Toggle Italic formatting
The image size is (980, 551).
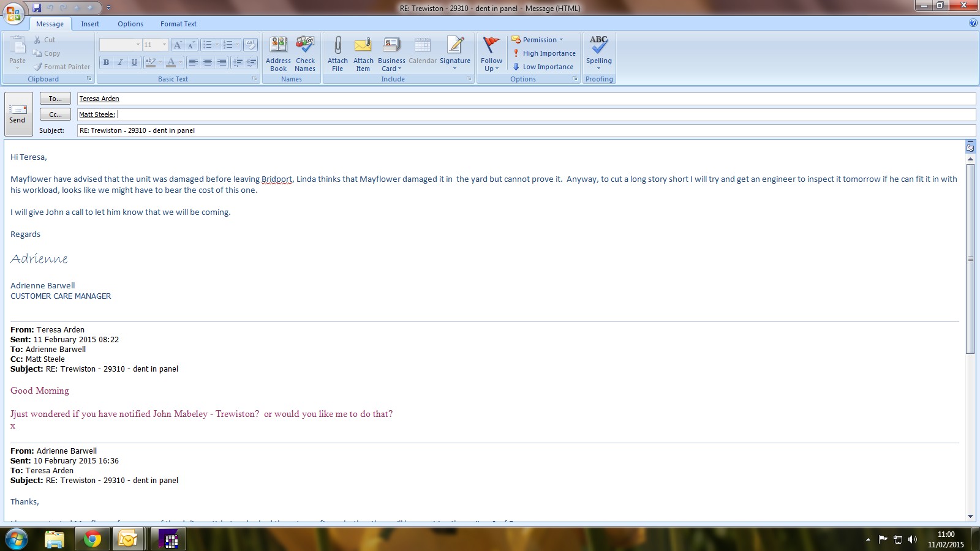(x=120, y=62)
